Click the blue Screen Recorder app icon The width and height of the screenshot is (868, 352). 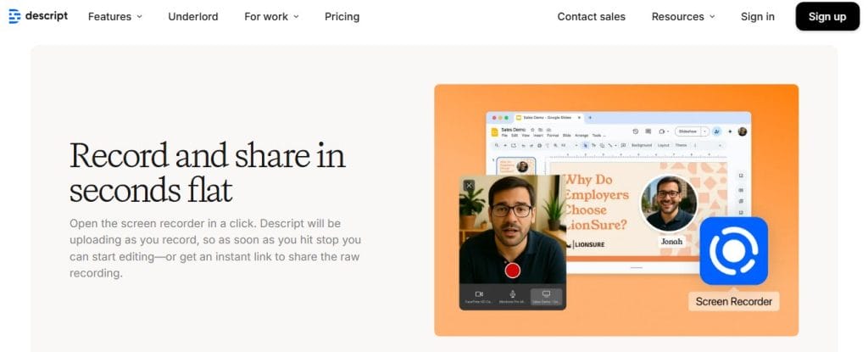tap(733, 250)
